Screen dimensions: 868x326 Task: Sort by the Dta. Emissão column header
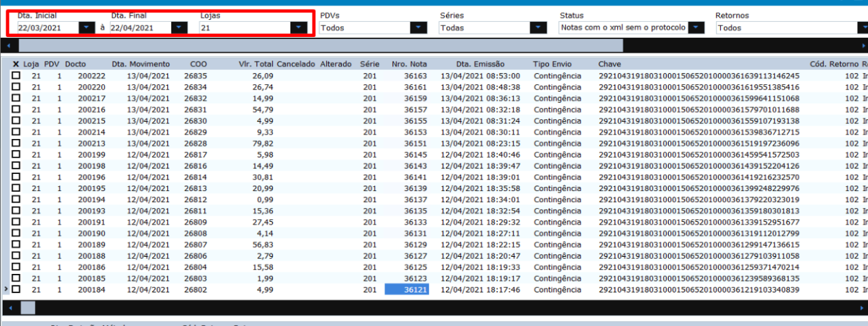coord(480,64)
